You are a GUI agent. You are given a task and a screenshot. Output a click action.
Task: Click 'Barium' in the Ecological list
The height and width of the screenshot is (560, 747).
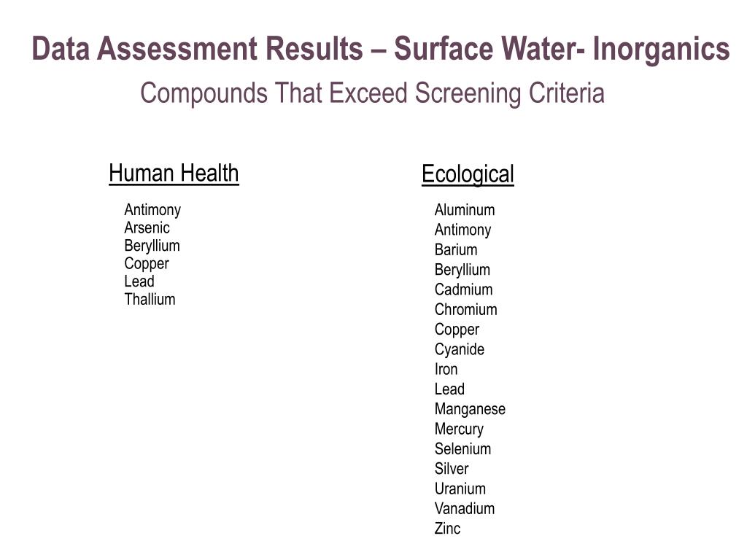click(x=456, y=249)
